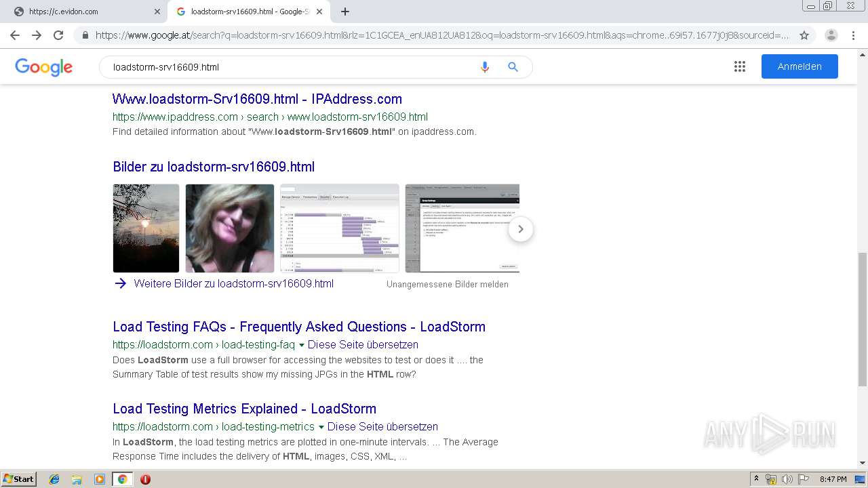Image resolution: width=868 pixels, height=488 pixels.
Task: Open Bilder zu loadstorm-srv16609.html link
Action: pos(214,167)
